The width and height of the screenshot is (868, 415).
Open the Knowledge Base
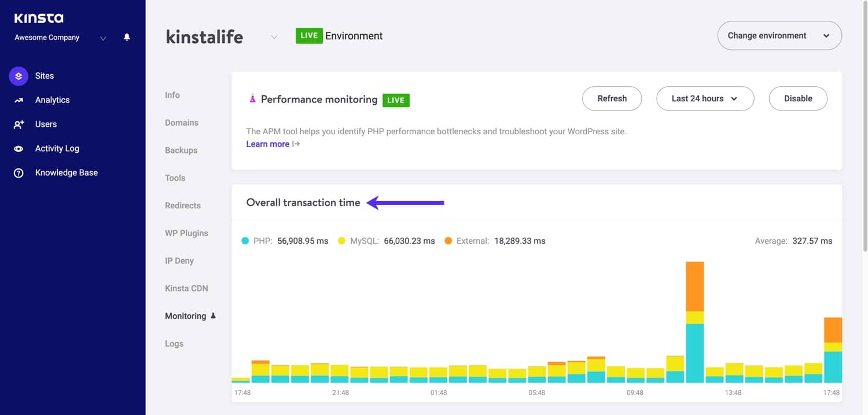coord(66,173)
